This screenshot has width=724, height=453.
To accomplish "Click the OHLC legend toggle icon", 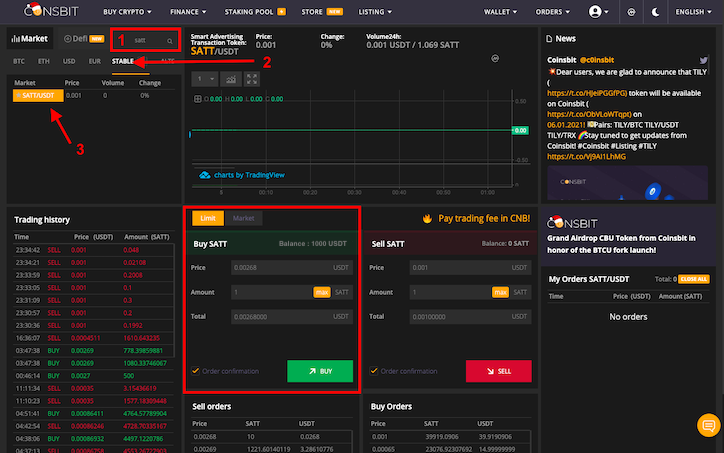I will point(198,99).
